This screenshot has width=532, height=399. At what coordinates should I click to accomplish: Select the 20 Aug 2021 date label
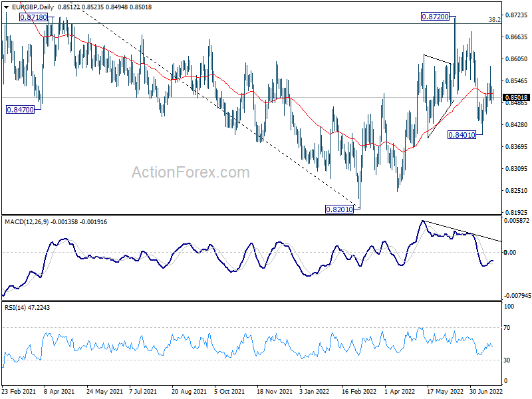pyautogui.click(x=189, y=391)
